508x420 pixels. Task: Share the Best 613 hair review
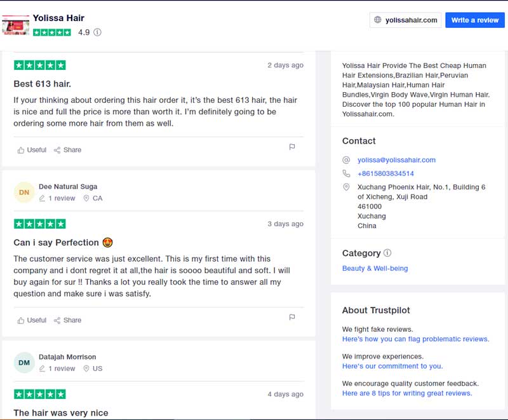point(67,150)
